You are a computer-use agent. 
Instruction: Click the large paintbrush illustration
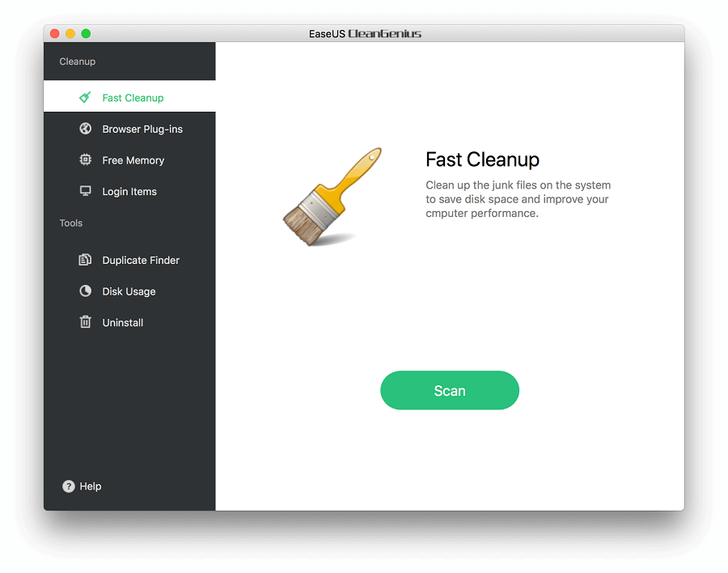(332, 197)
